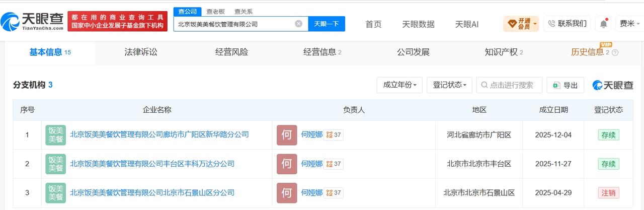Viewport: 644px width, 210px height.
Task: Open the notification bell icon
Action: pos(603,24)
